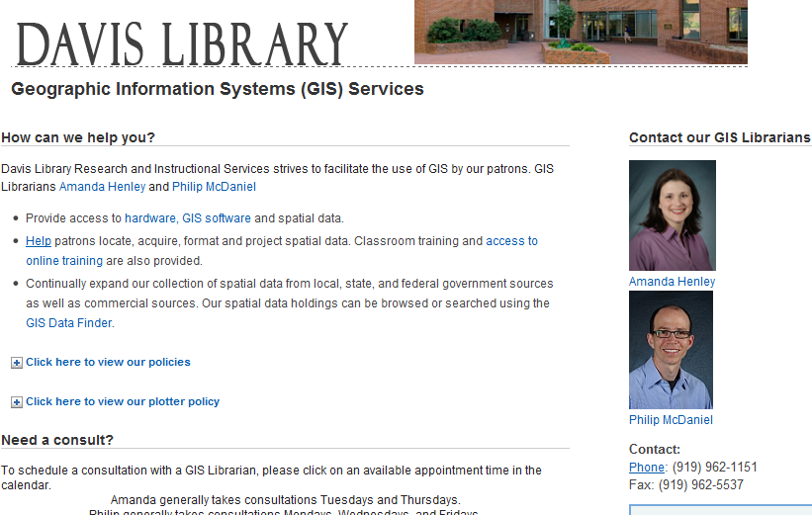
Task: Select the 'Need a consult?' heading
Action: pyautogui.click(x=57, y=440)
